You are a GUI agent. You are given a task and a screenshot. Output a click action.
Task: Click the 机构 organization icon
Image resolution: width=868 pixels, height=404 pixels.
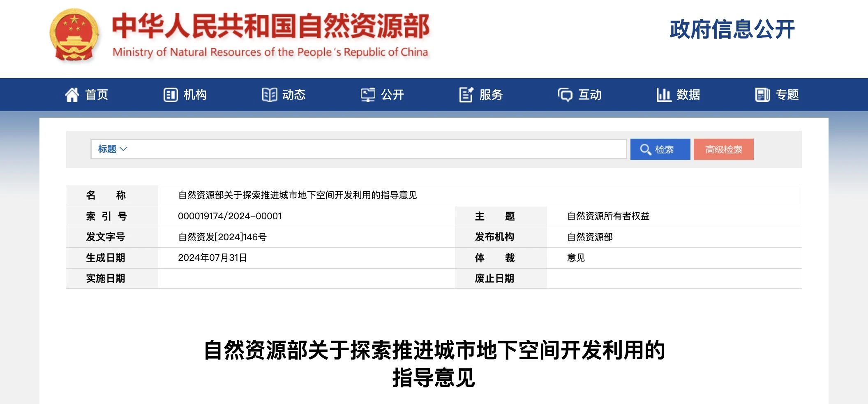tap(170, 95)
